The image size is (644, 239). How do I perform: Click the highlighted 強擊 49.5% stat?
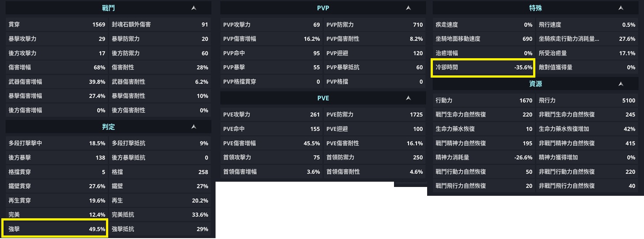(x=55, y=229)
